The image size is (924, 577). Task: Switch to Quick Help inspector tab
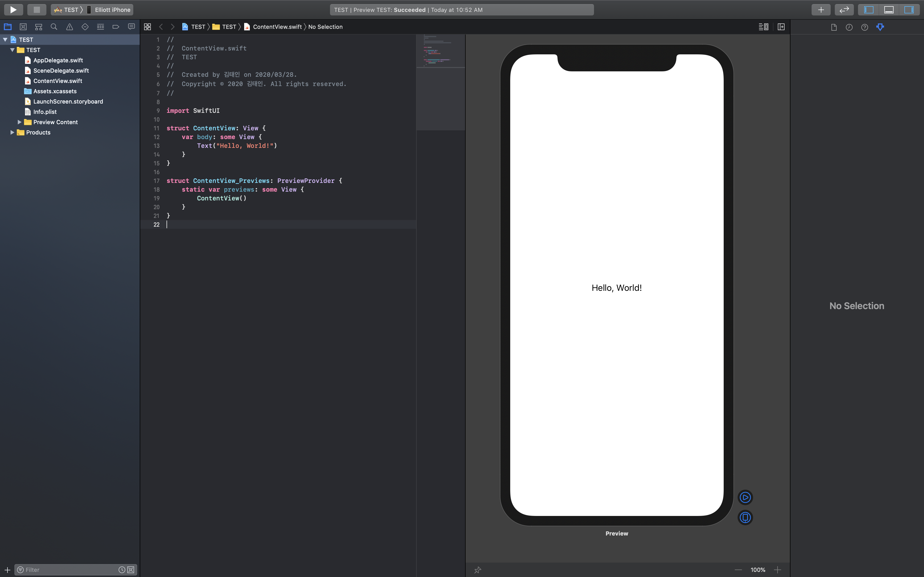[864, 27]
